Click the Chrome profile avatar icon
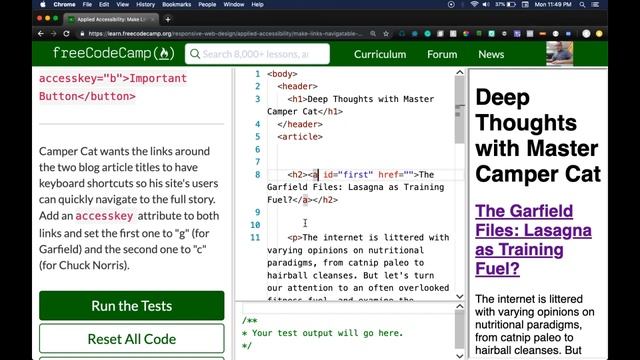 pyautogui.click(x=586, y=34)
